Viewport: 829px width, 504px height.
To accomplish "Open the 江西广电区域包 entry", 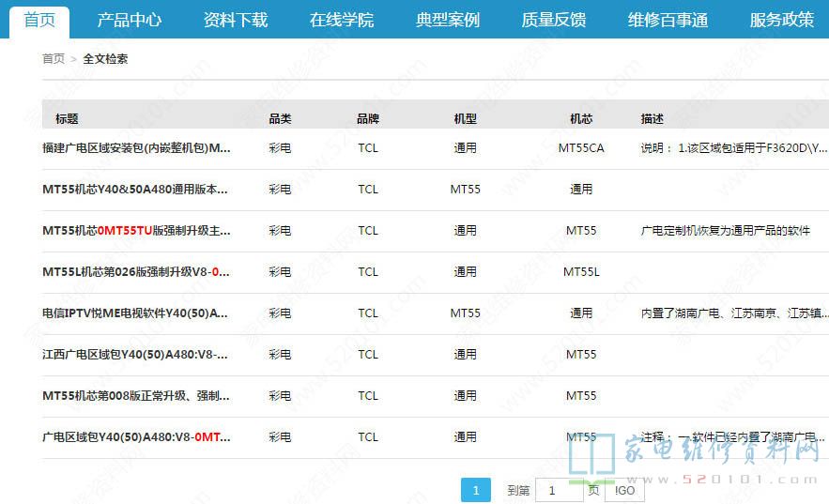I will (135, 354).
